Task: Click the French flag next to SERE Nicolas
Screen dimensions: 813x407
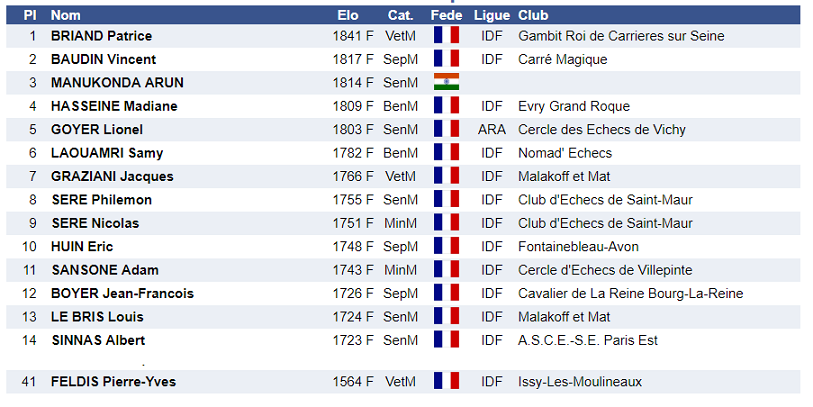Action: (x=446, y=223)
